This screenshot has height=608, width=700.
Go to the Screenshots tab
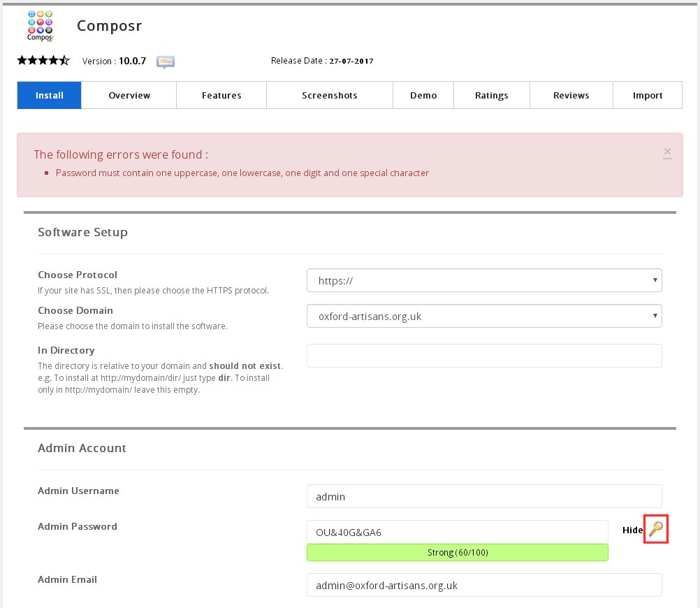[x=329, y=96]
